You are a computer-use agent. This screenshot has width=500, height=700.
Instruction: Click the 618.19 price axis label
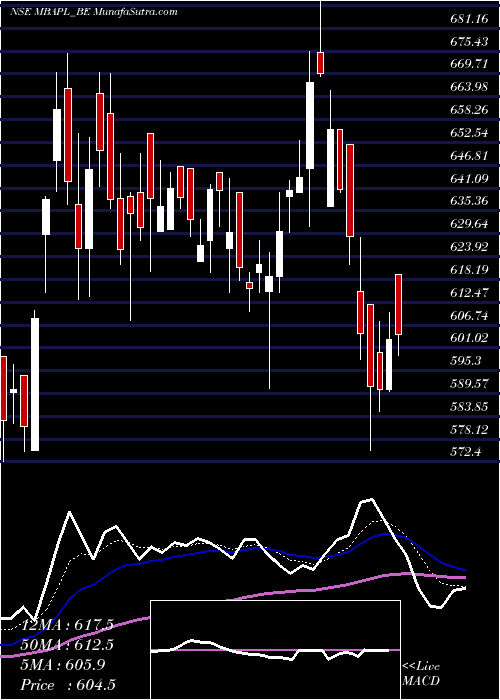click(470, 270)
